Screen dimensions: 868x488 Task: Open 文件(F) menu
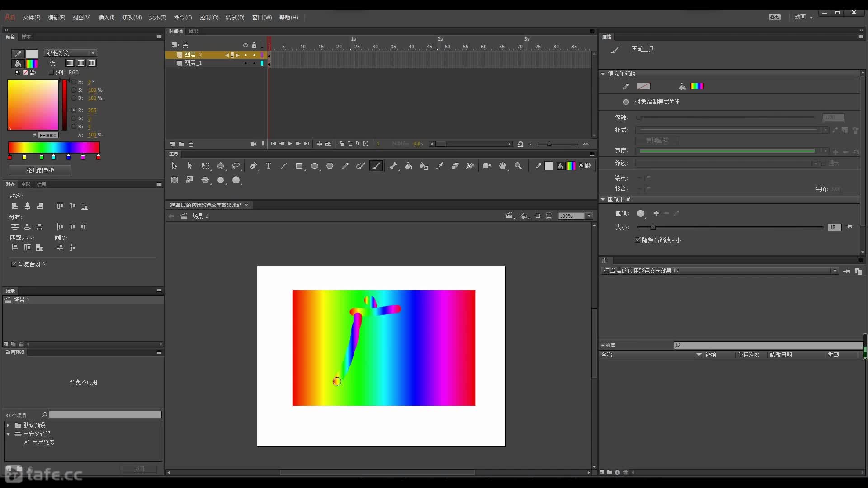point(32,18)
